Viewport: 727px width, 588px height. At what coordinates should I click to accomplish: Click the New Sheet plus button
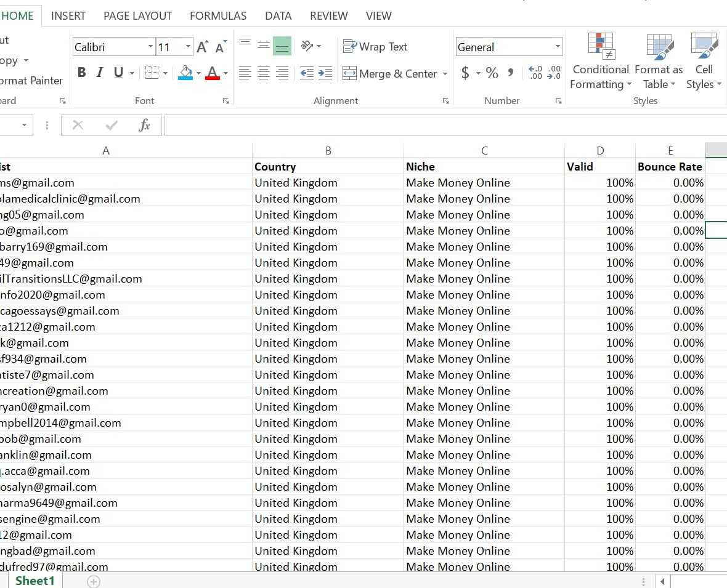coord(92,581)
